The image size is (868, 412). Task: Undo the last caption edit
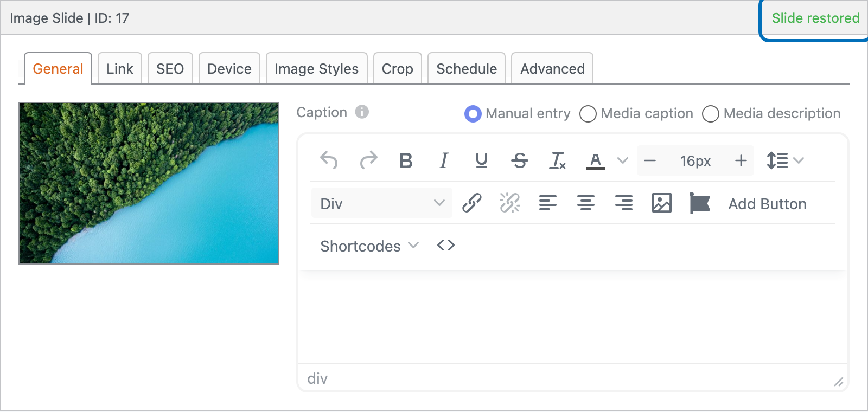[329, 160]
